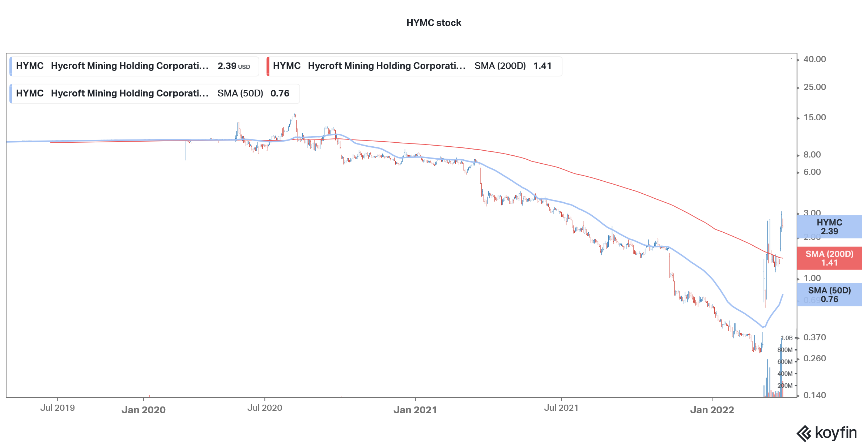Click the Jan 2020 date label
The height and width of the screenshot is (448, 868).
point(144,410)
